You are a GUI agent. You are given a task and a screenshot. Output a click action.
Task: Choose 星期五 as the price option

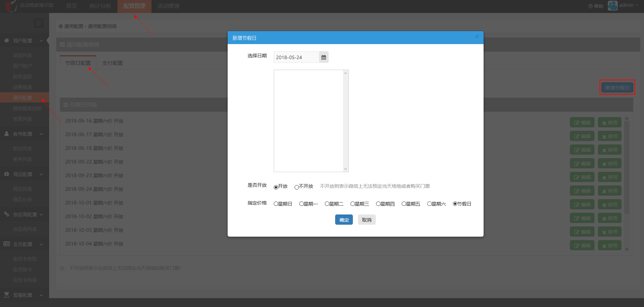pos(404,204)
